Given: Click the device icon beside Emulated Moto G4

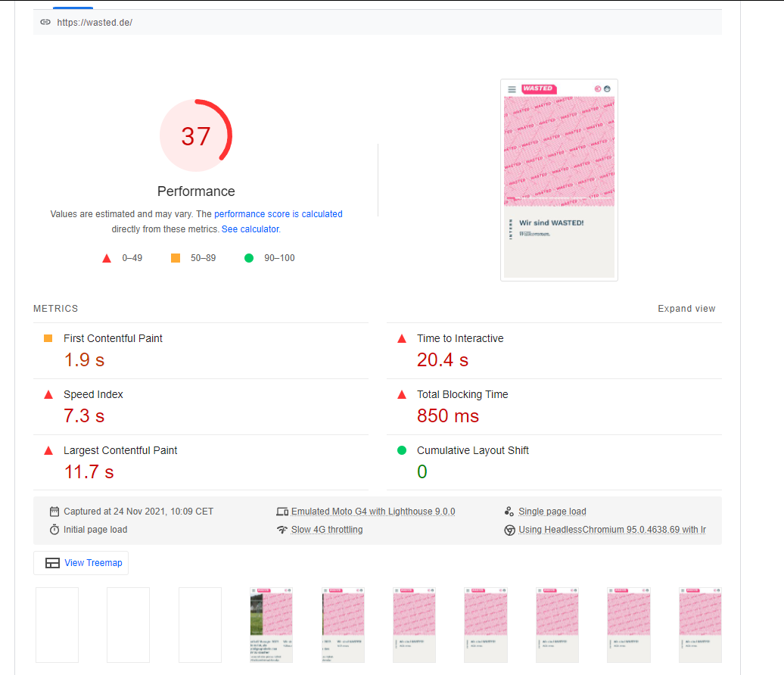Looking at the screenshot, I should coord(282,512).
